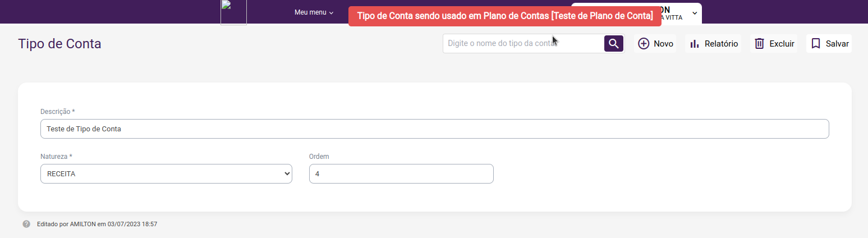Click the Editado por AMILTON text
The image size is (868, 238).
(x=97, y=224)
